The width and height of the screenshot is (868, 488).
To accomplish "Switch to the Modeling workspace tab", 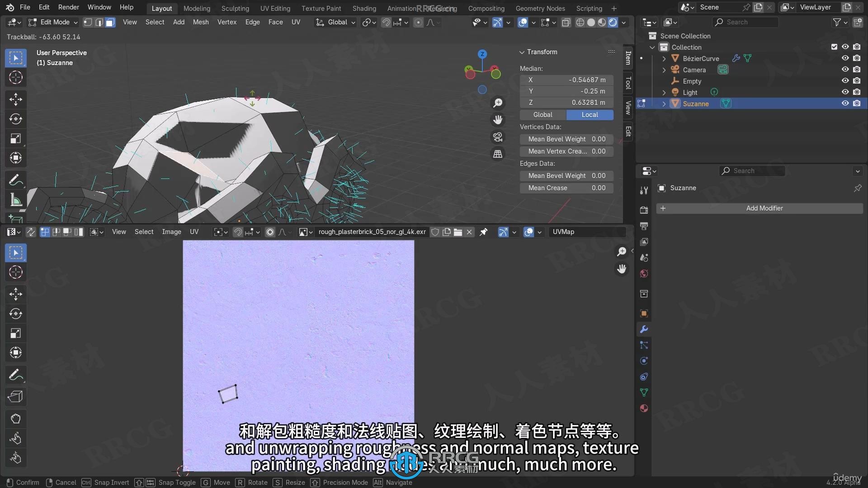I will tap(197, 8).
